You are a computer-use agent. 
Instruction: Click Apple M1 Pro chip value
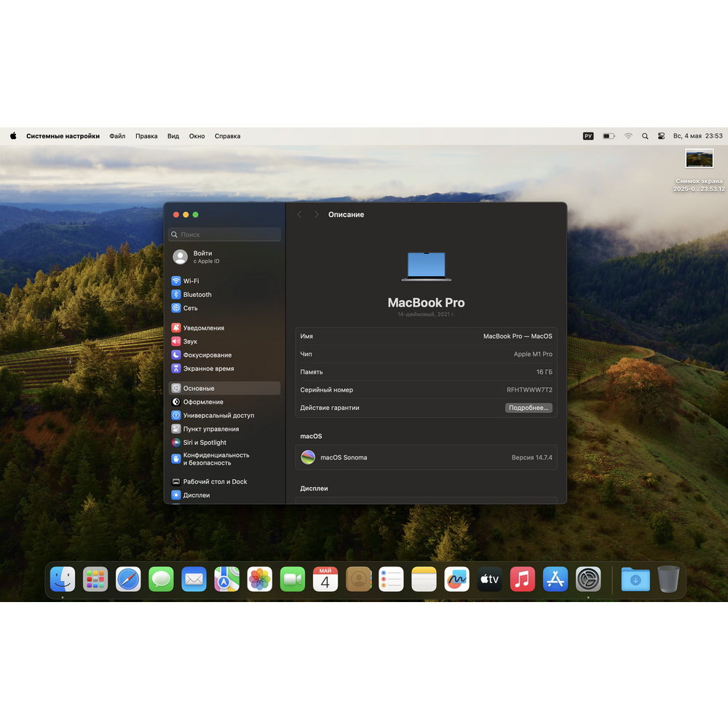pyautogui.click(x=533, y=354)
